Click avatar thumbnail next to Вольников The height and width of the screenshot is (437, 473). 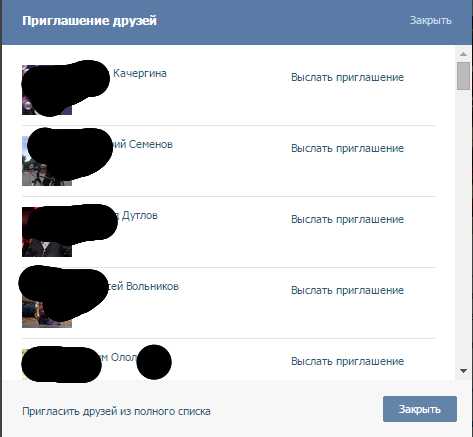click(47, 303)
